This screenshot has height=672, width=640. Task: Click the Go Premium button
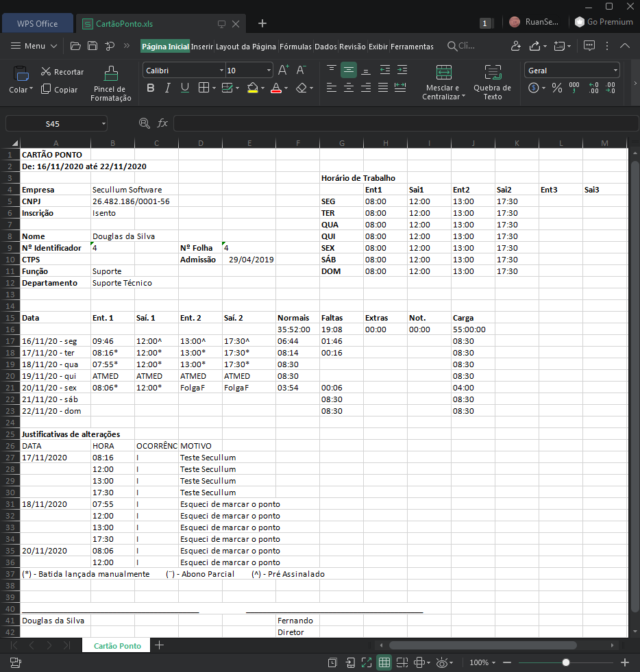coord(604,22)
